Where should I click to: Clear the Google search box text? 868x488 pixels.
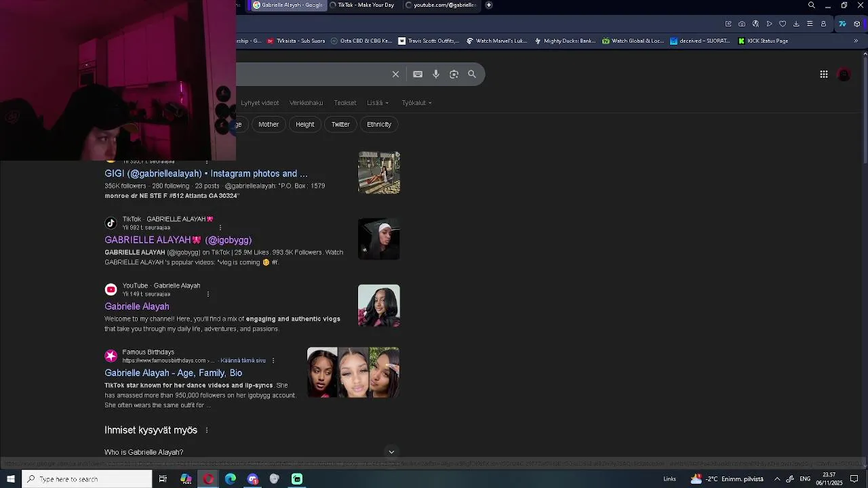[395, 75]
